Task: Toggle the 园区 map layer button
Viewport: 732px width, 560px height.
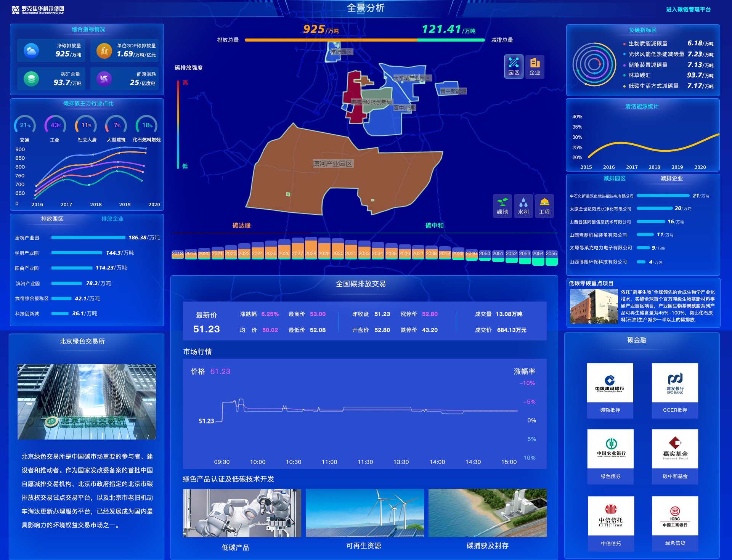Action: (x=514, y=66)
